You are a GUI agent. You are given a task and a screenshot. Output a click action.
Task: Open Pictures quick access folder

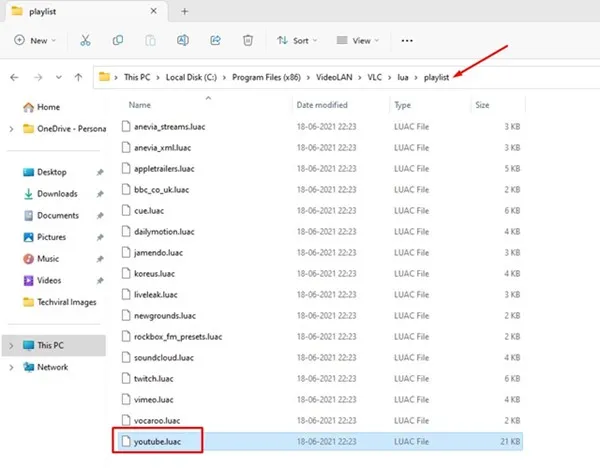click(x=44, y=237)
